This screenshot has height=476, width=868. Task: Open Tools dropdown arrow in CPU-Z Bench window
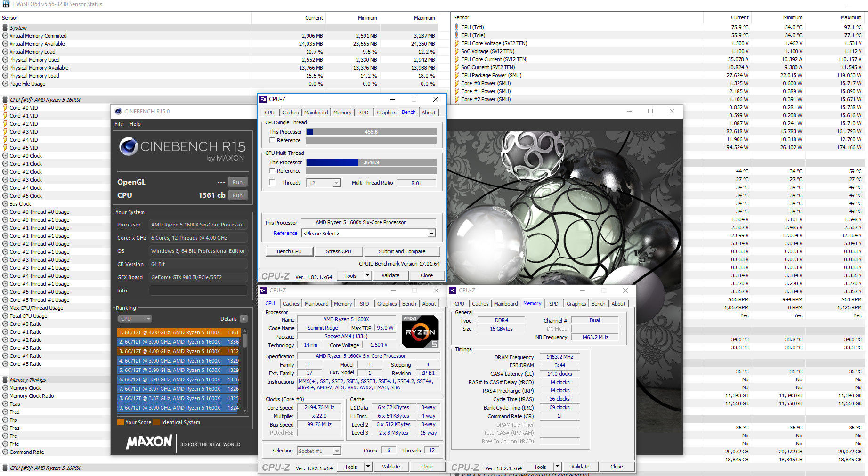click(x=367, y=275)
